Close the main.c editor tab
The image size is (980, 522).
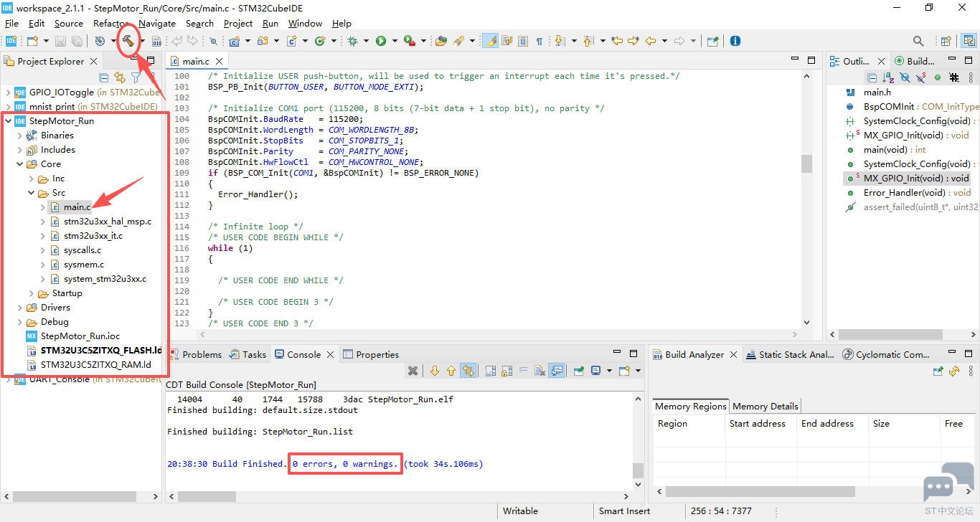tap(219, 62)
